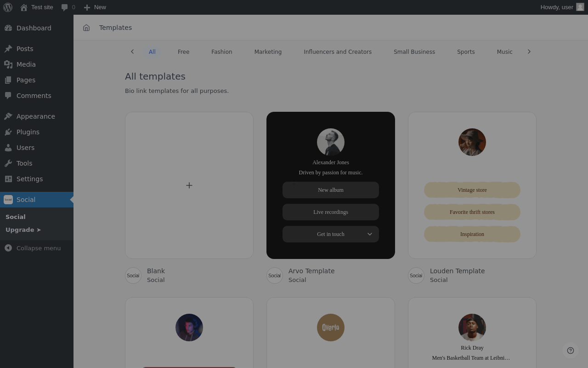Select the Fashion category tab

[221, 52]
